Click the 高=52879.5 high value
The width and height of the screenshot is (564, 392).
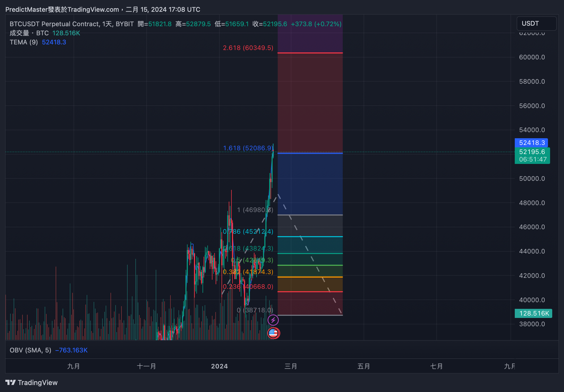193,24
